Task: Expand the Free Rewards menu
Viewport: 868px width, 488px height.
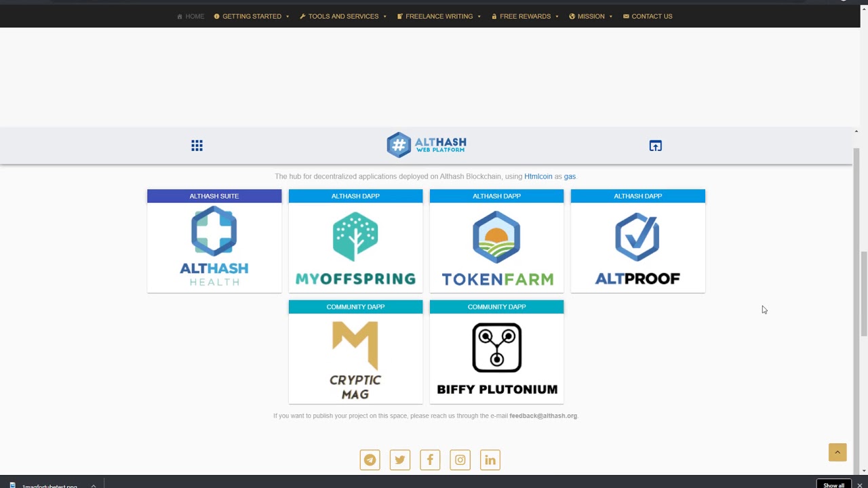Action: point(525,16)
